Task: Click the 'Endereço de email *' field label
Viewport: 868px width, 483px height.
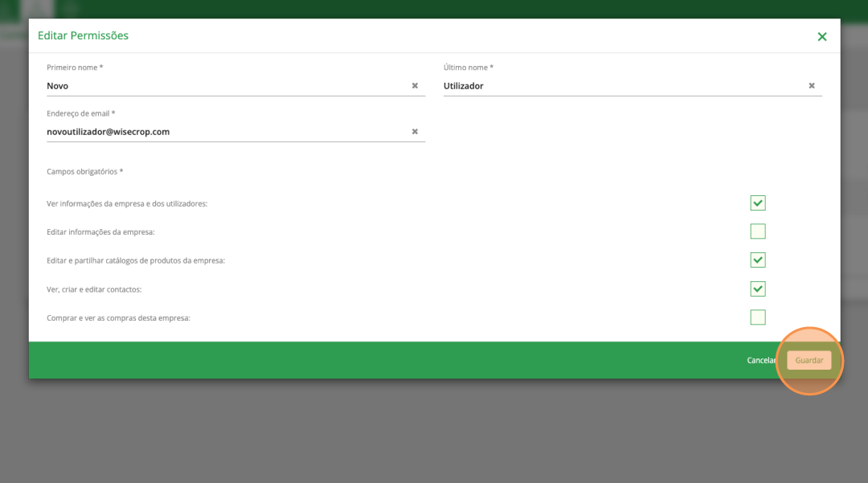Action: (x=81, y=113)
